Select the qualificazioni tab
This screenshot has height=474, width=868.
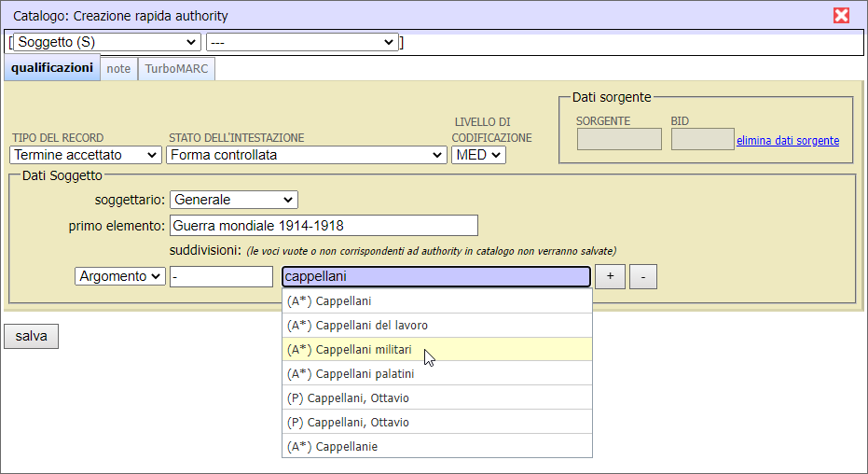click(52, 69)
